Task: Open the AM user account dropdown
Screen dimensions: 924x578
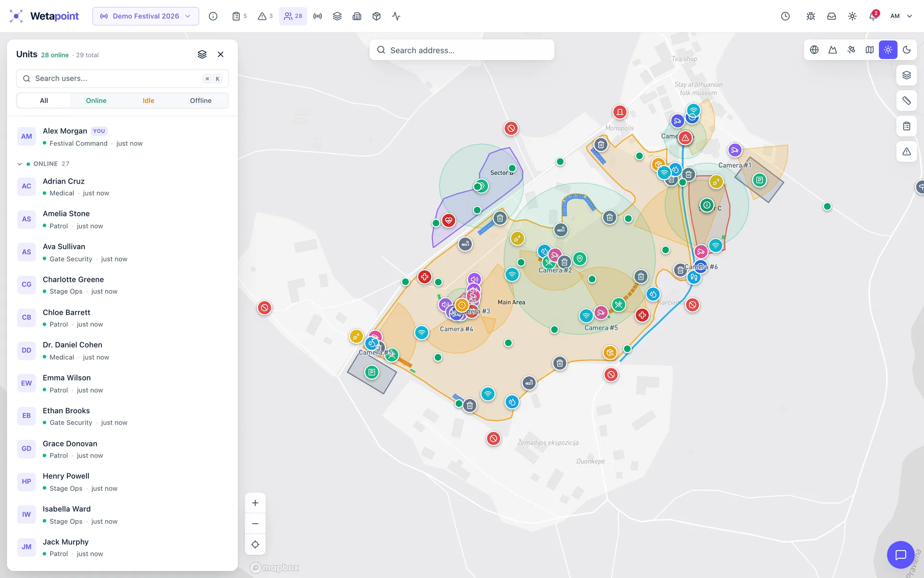Action: point(901,16)
